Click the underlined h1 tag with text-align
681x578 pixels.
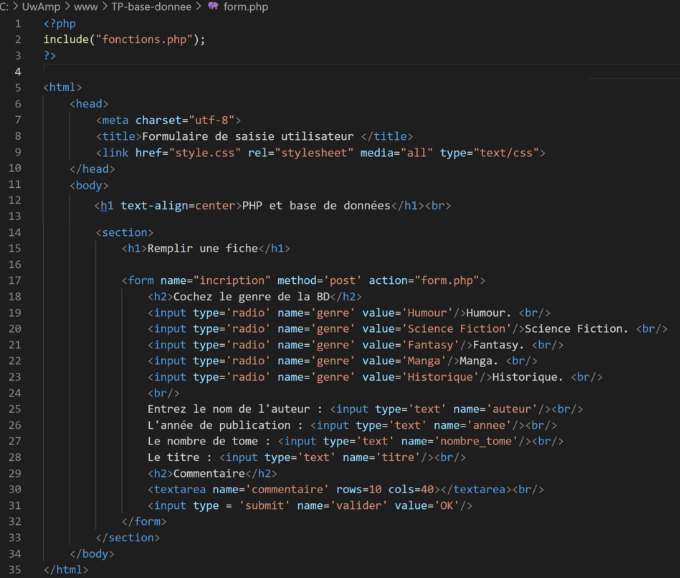(106, 206)
